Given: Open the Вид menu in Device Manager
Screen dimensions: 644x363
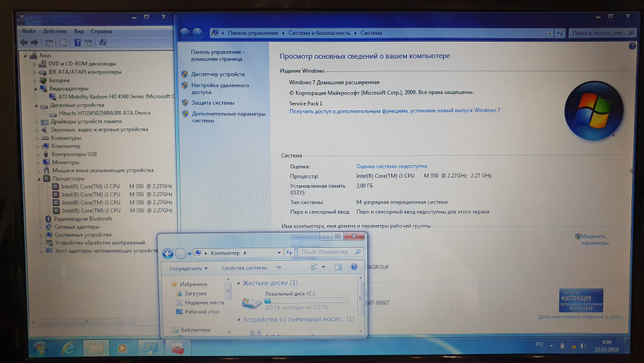Looking at the screenshot, I should point(79,31).
